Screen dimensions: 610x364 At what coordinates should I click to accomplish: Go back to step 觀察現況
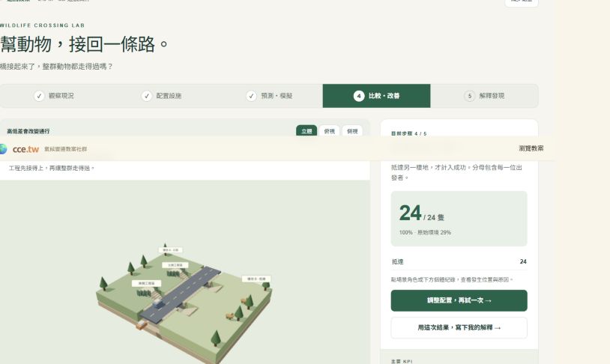54,96
